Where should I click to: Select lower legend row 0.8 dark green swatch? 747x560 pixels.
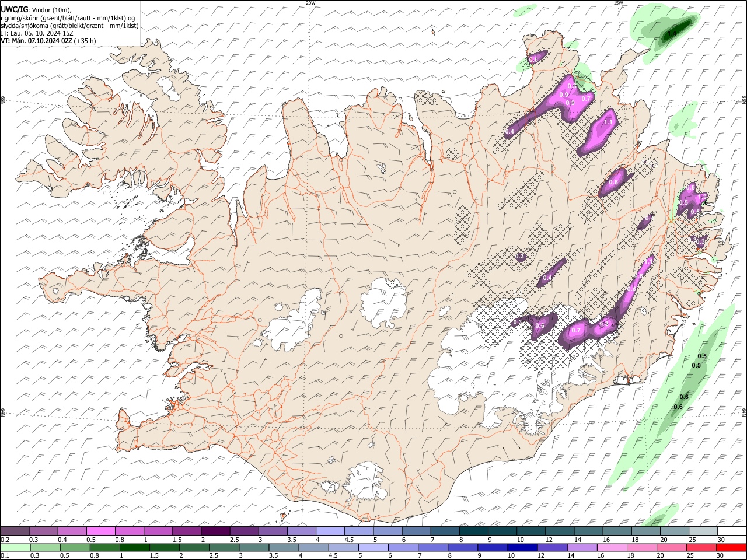pos(105,547)
